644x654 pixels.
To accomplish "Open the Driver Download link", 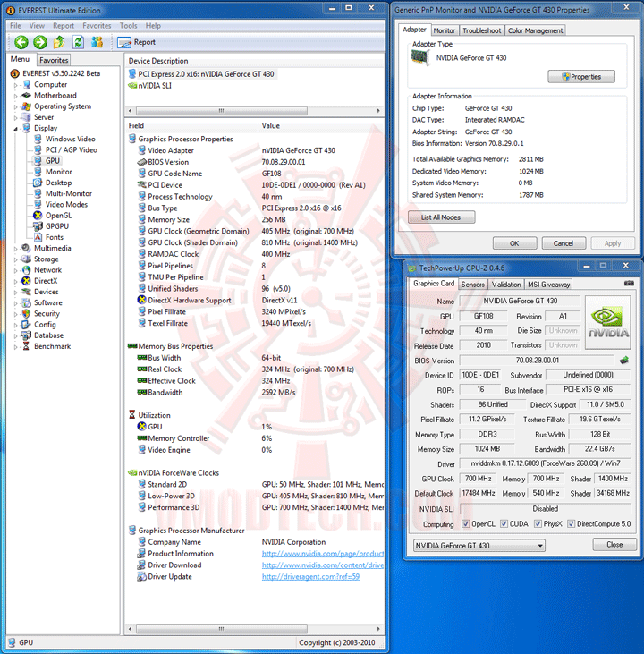I will pyautogui.click(x=322, y=565).
